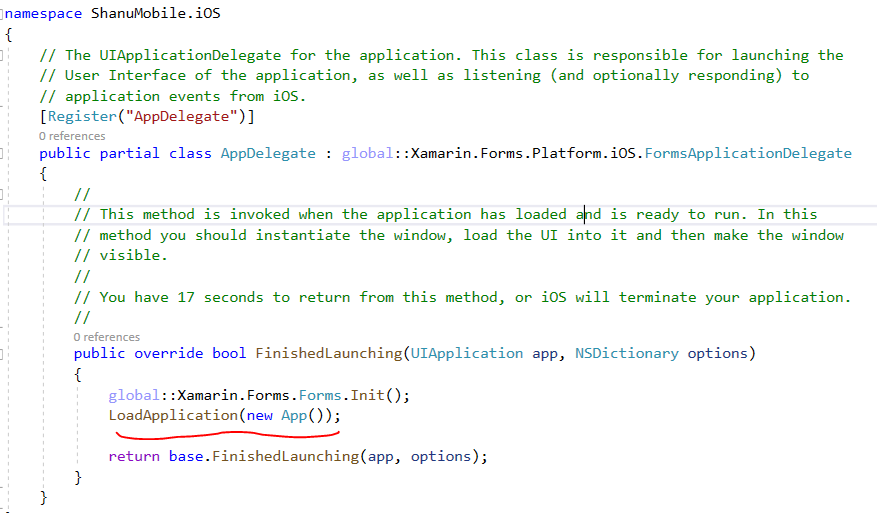Click the class keyword
The width and height of the screenshot is (877, 513).
coord(190,153)
